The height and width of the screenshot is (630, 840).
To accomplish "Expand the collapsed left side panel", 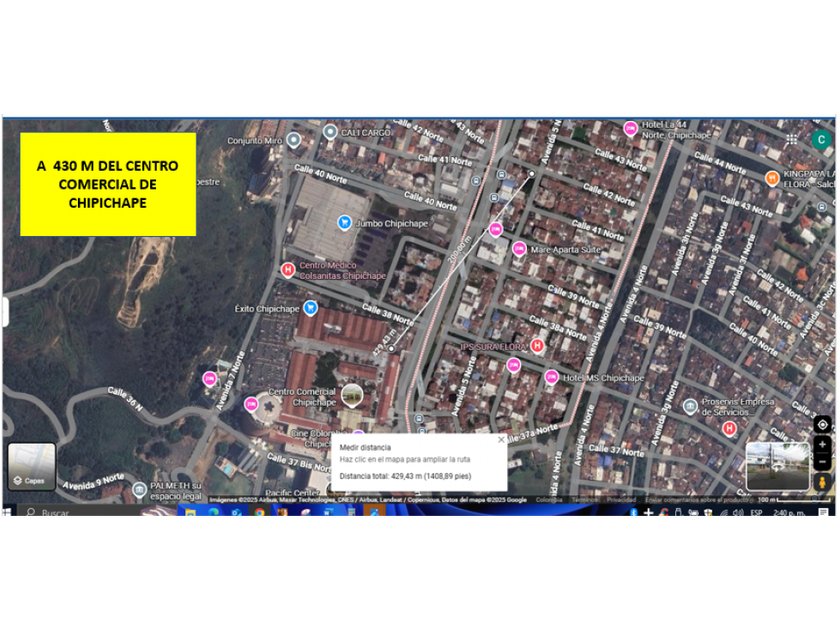I will click(x=5, y=312).
